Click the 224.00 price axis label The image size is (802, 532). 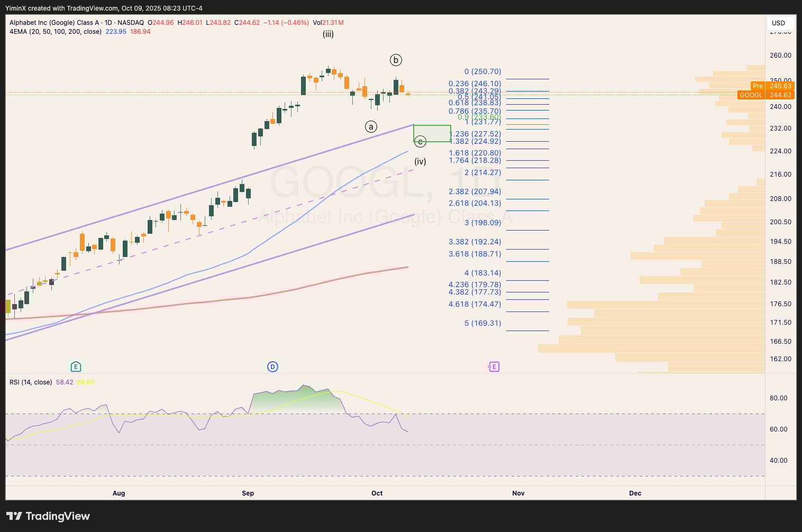(x=781, y=151)
